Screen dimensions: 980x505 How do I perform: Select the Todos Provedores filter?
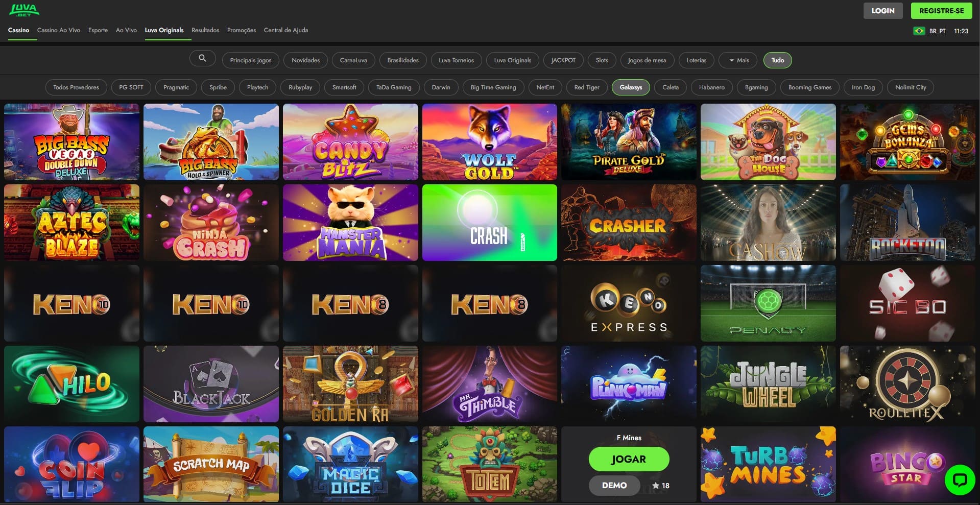76,87
